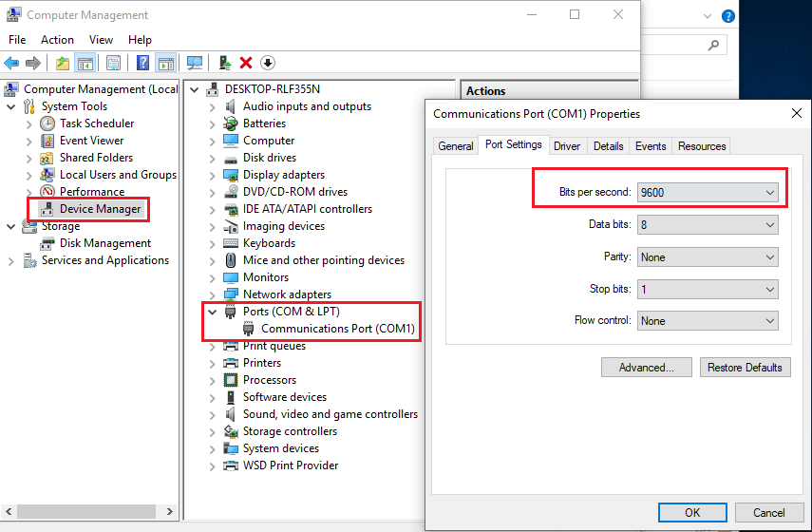This screenshot has height=532, width=812.
Task: Open the Flow control dropdown
Action: [708, 321]
